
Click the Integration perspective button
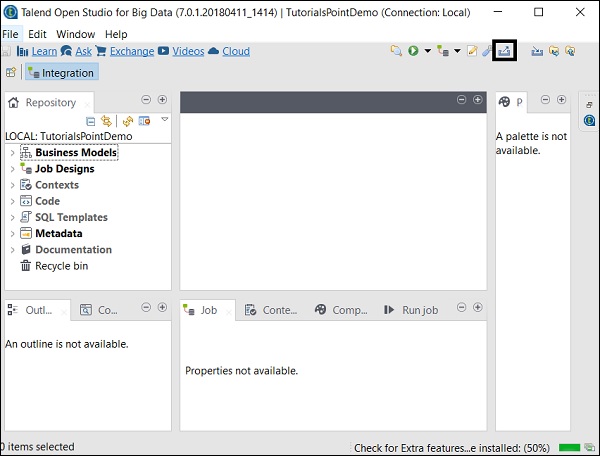(x=63, y=73)
